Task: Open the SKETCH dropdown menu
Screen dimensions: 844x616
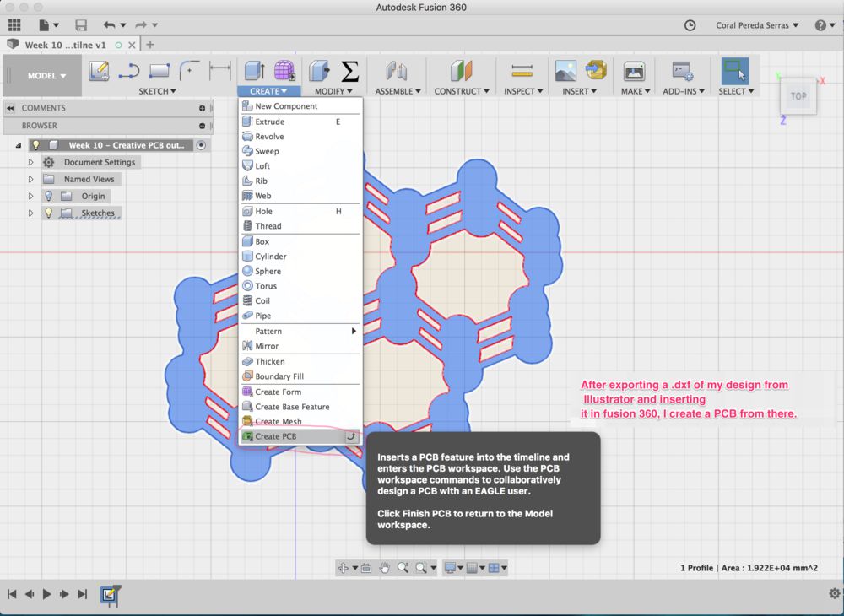Action: coord(157,91)
